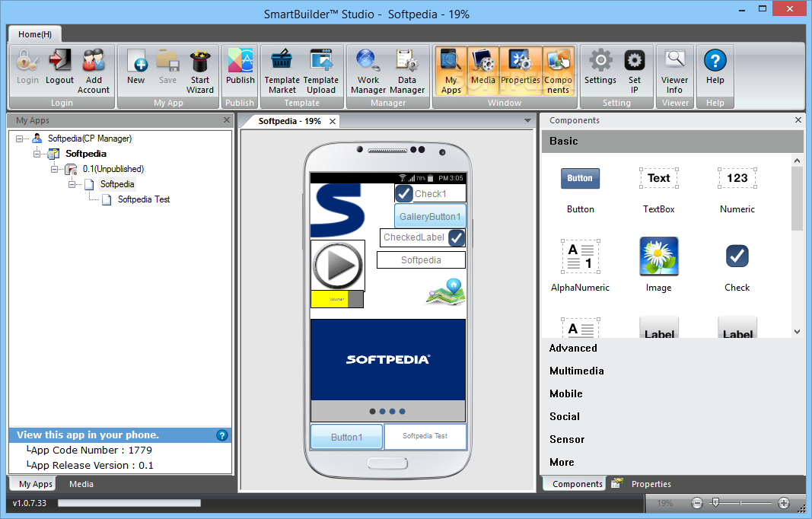Click the zoom in plus button

pyautogui.click(x=784, y=503)
